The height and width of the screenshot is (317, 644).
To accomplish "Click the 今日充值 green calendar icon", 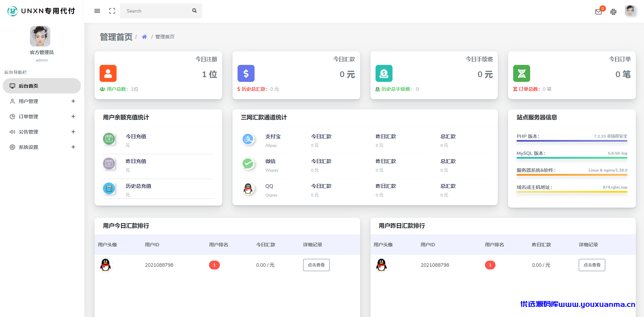I will pyautogui.click(x=109, y=139).
